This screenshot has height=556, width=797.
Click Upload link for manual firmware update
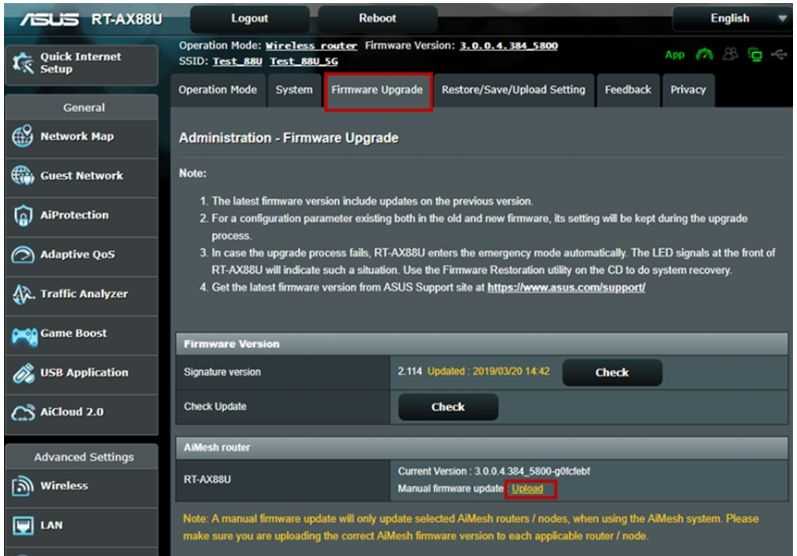click(527, 489)
